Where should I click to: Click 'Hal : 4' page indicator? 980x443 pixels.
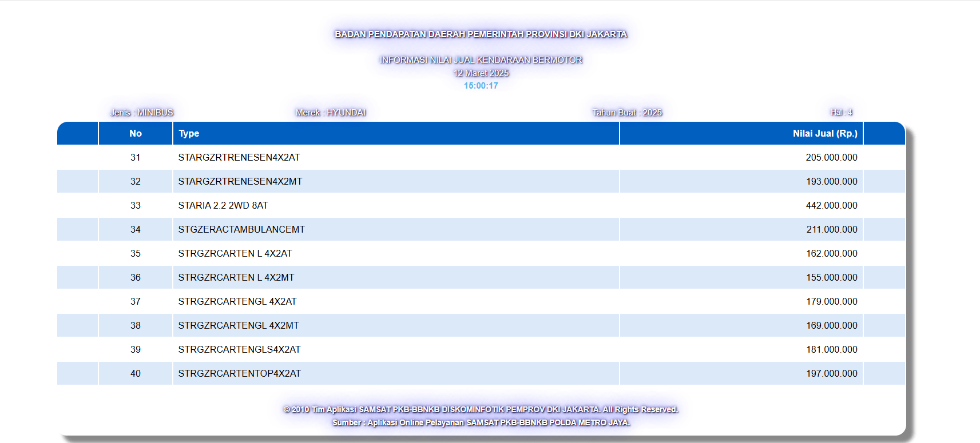(842, 113)
